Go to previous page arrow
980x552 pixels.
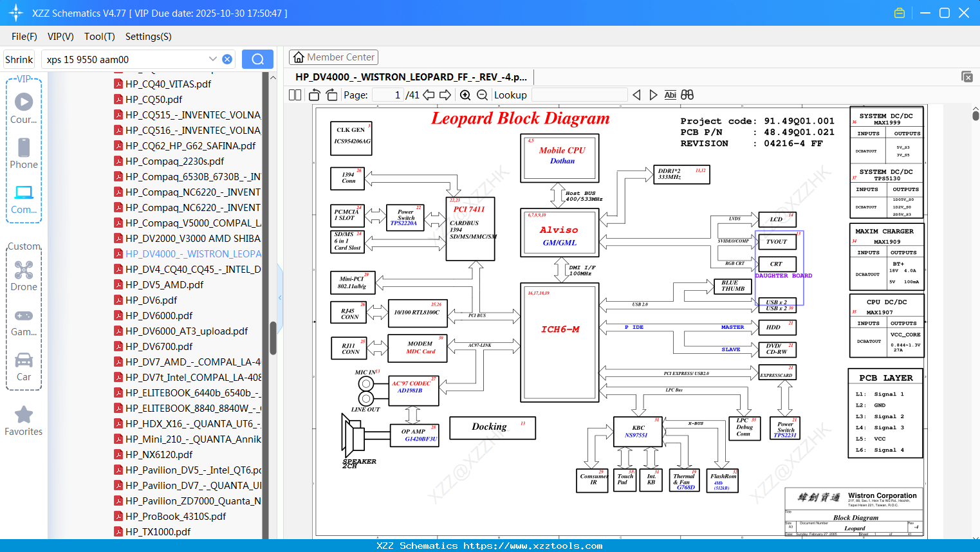pos(429,95)
